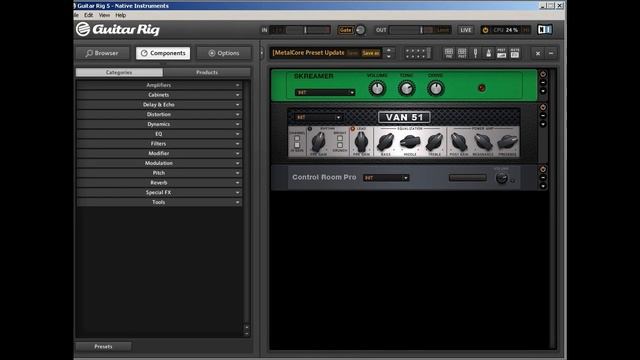Click the Save preset button
The width and height of the screenshot is (640, 360).
(x=352, y=53)
